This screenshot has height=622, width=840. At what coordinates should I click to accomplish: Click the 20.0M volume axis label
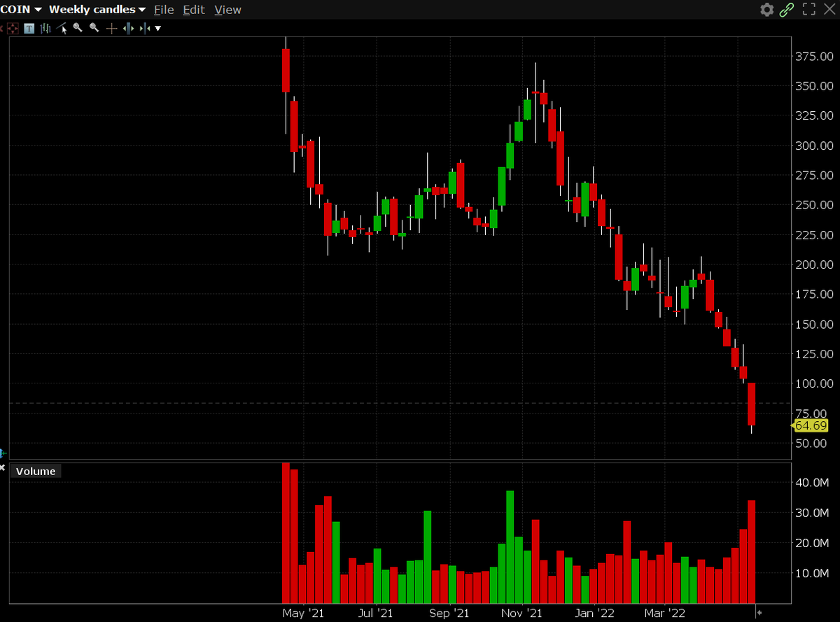(812, 543)
